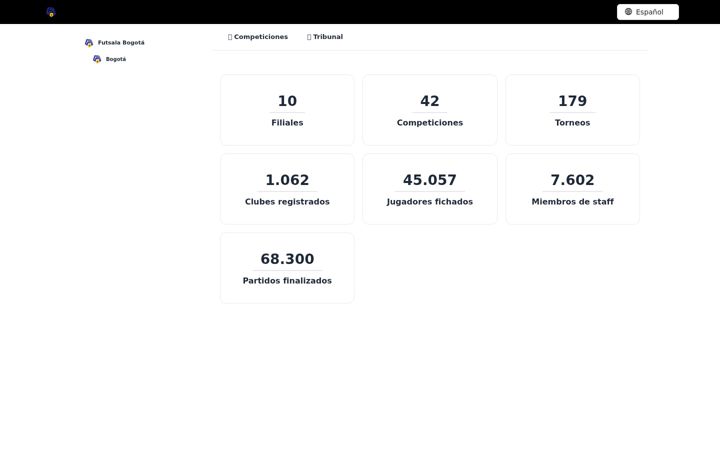
Task: Click the '7.602' staff value
Action: pyautogui.click(x=573, y=180)
